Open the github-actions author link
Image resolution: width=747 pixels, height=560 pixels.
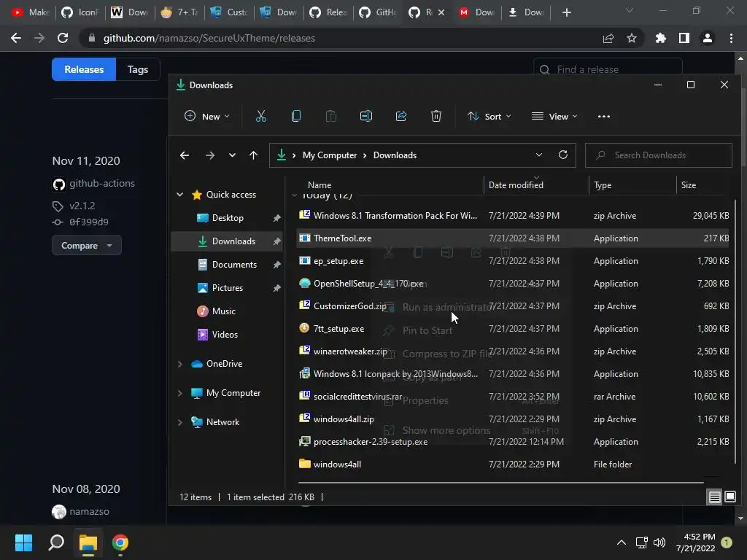[x=102, y=183]
